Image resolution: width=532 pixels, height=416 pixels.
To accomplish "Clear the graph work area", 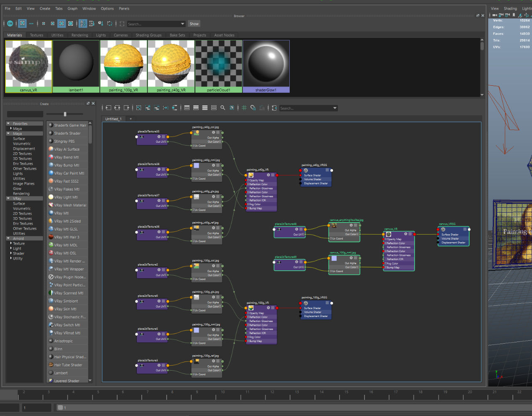I will pos(139,108).
